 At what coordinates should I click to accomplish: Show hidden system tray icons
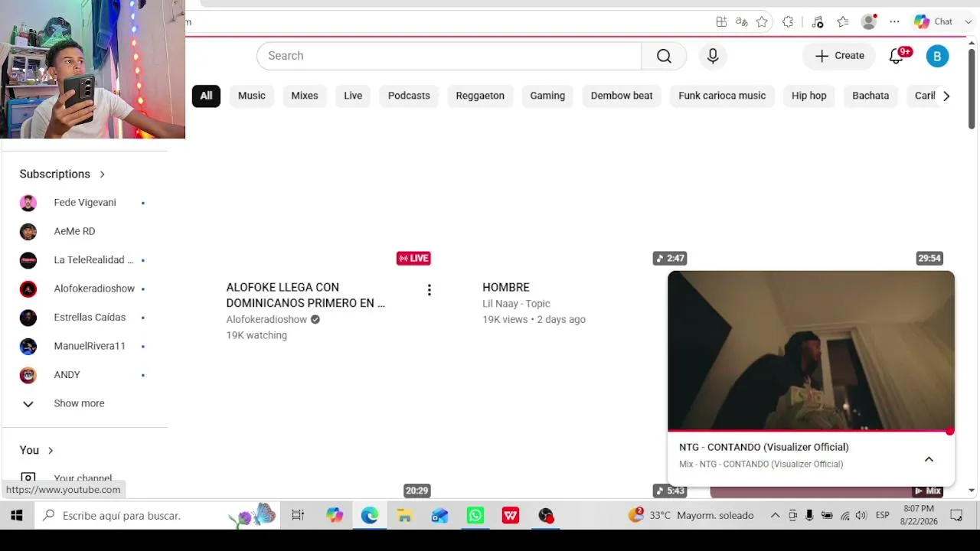pos(775,516)
